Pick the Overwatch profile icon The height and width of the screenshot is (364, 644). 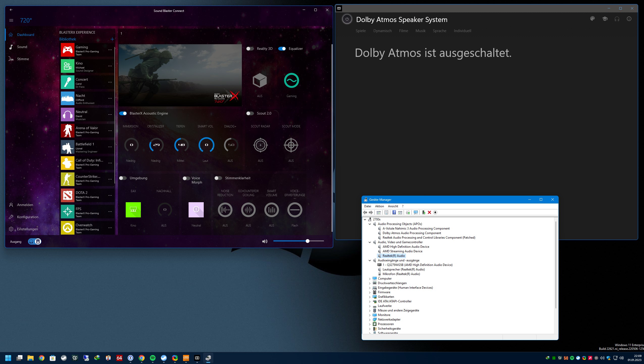(x=67, y=228)
